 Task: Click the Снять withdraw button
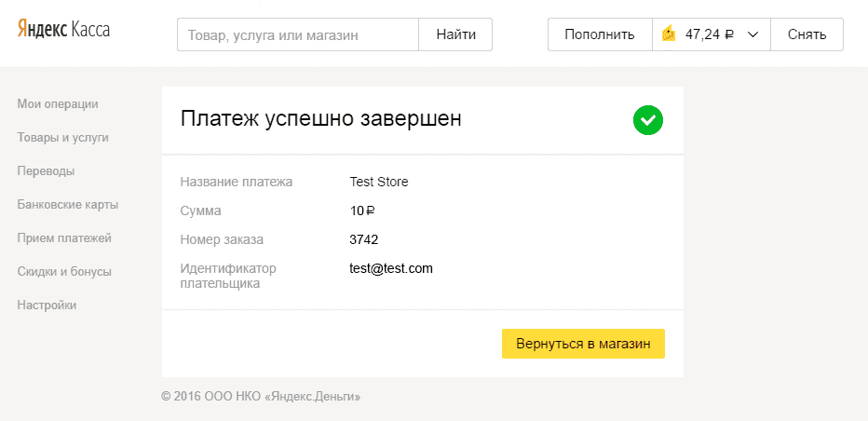(807, 34)
